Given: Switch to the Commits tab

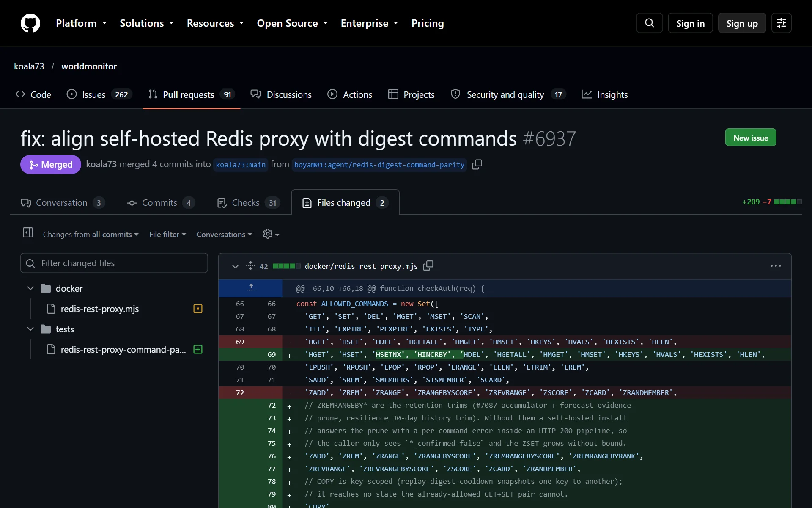Looking at the screenshot, I should (x=160, y=203).
